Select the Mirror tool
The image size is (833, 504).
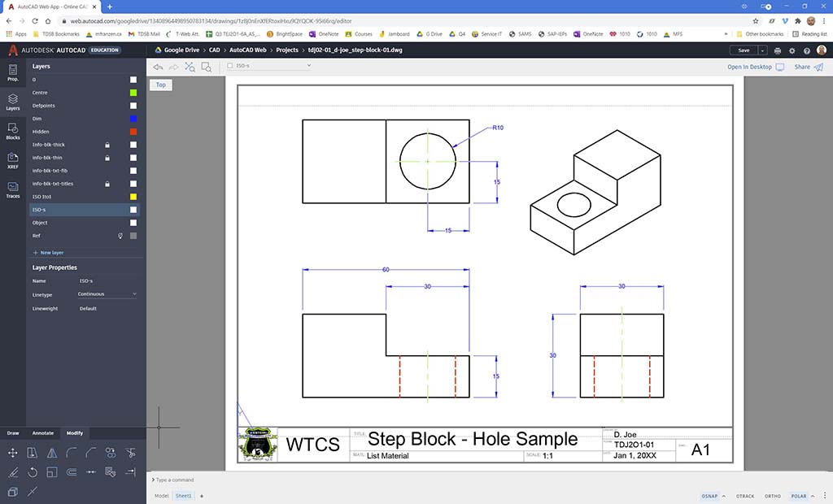click(52, 453)
